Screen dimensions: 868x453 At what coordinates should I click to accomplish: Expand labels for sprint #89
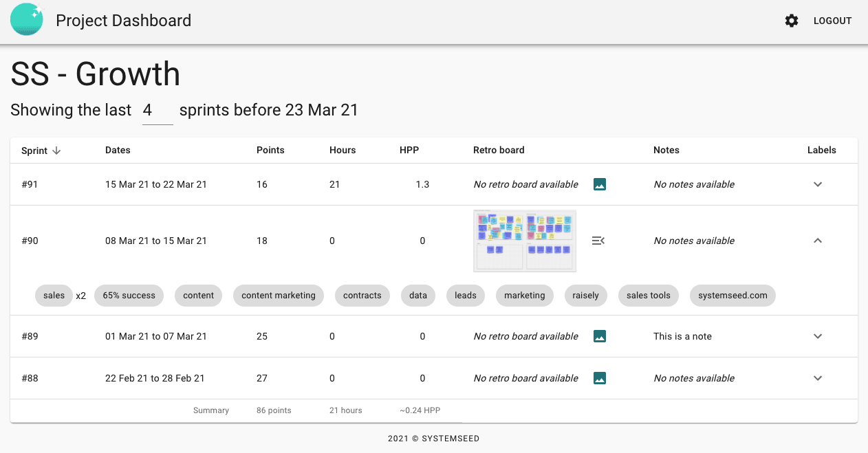(818, 336)
